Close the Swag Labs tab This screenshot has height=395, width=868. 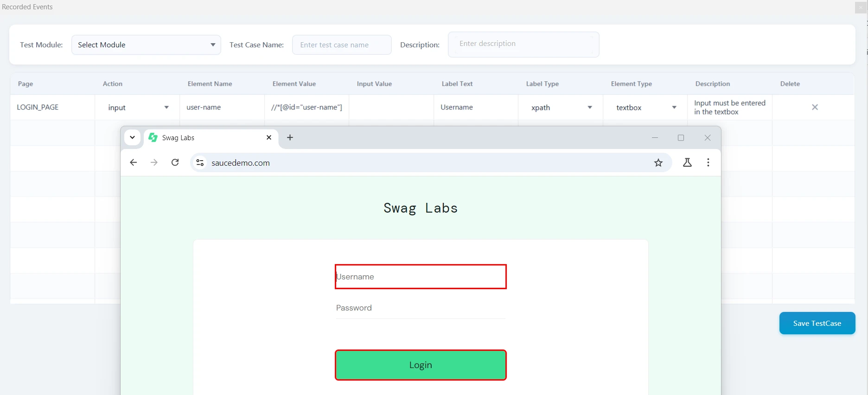pyautogui.click(x=269, y=137)
